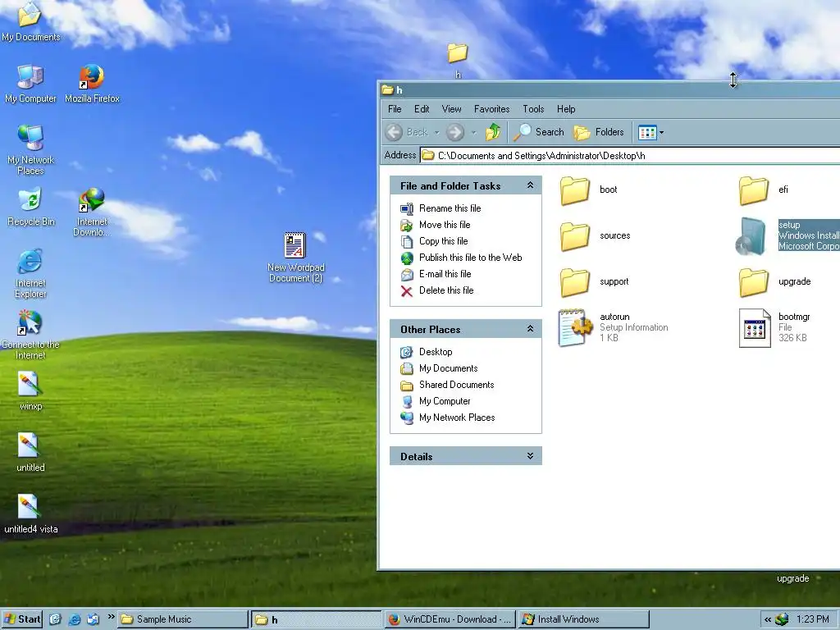
Task: Open the Help menu
Action: click(x=566, y=109)
